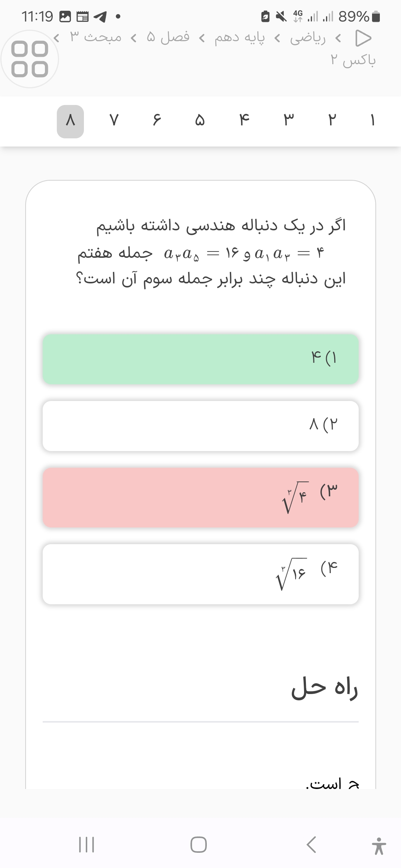Choose answer option ۴ cube root of ۱۶
This screenshot has width=401, height=868.
click(200, 574)
